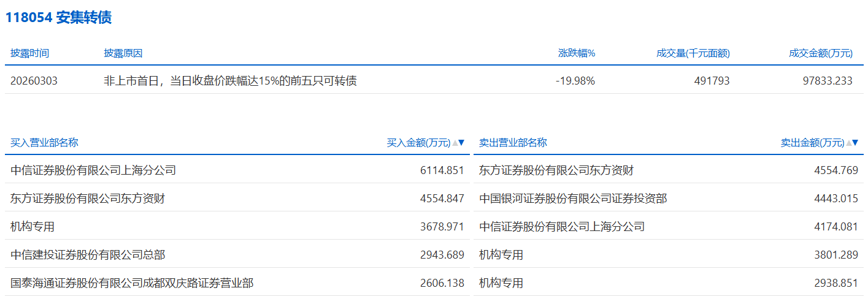Click the 成交量(千元面额) column header

[x=693, y=53]
